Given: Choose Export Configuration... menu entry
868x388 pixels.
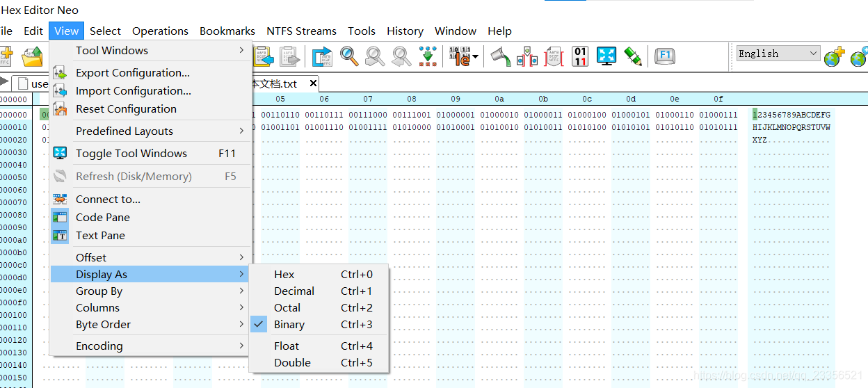Looking at the screenshot, I should [x=151, y=72].
